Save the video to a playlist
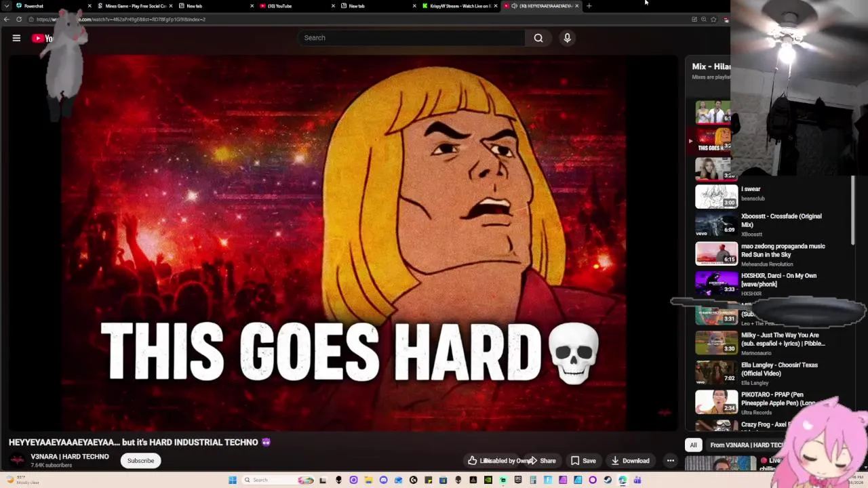This screenshot has height=488, width=868. click(583, 461)
